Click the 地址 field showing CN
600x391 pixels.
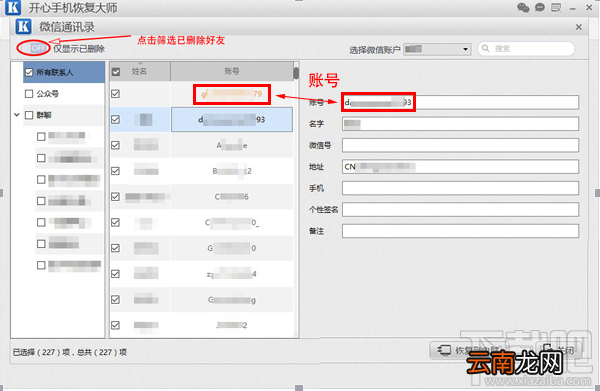(x=460, y=166)
